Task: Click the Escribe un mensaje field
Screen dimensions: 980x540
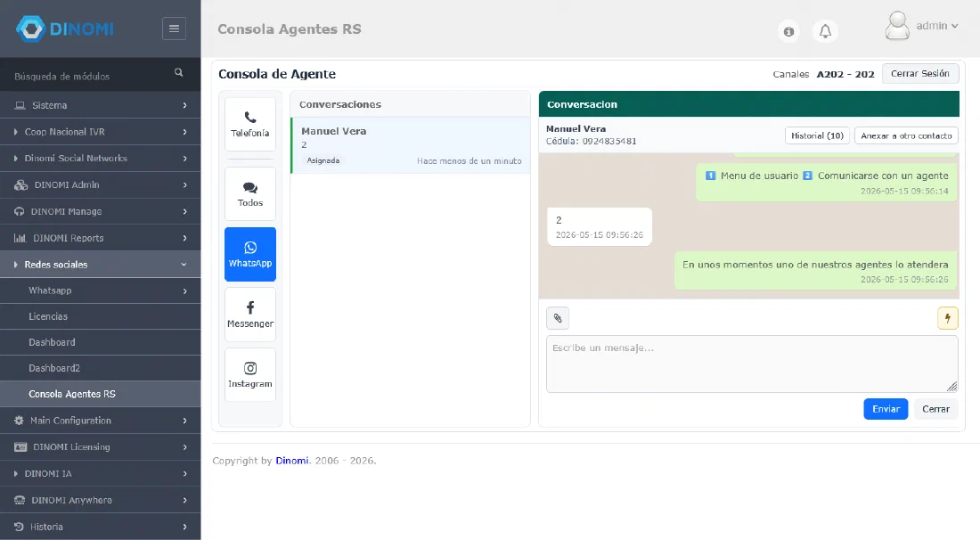Action: click(752, 364)
